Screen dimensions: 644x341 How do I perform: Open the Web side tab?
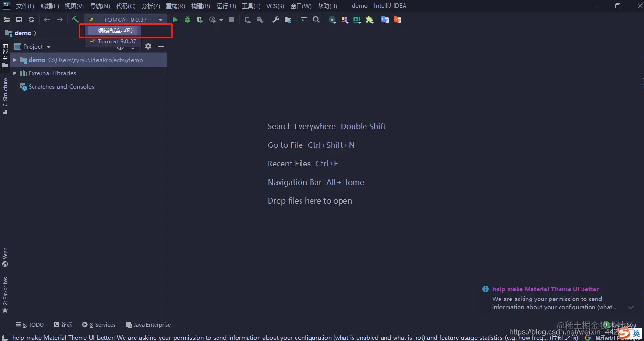pos(5,257)
